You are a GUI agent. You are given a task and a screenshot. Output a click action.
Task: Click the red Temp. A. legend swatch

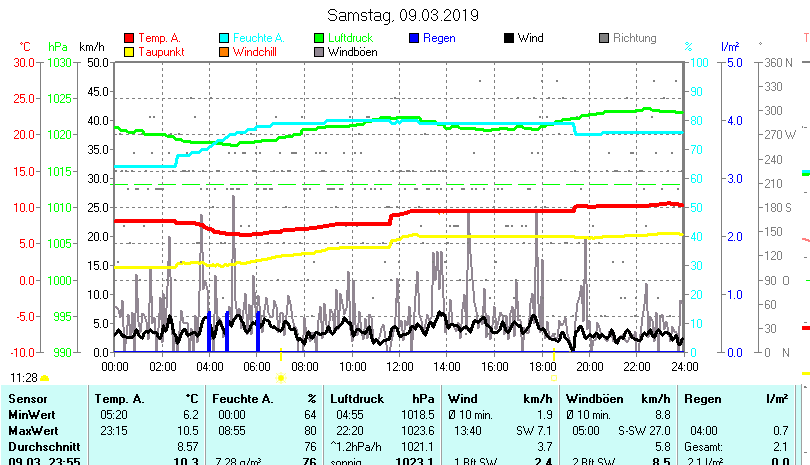(x=128, y=39)
